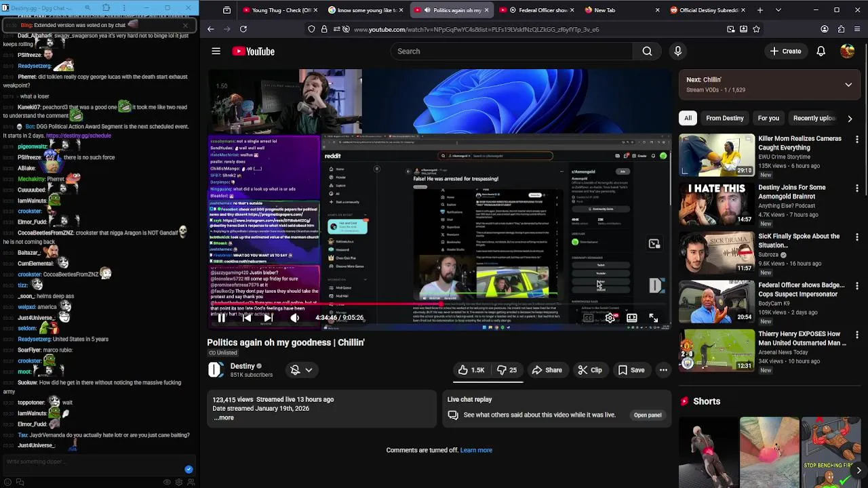Open Killer Mom Realizes Cameras video thumbnail
Image resolution: width=868 pixels, height=488 pixels.
coord(717,155)
